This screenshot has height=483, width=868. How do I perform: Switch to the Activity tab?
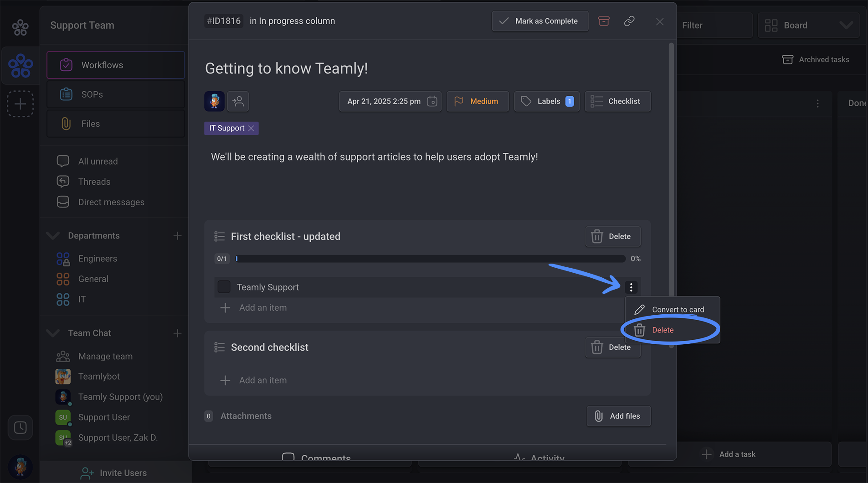click(539, 457)
